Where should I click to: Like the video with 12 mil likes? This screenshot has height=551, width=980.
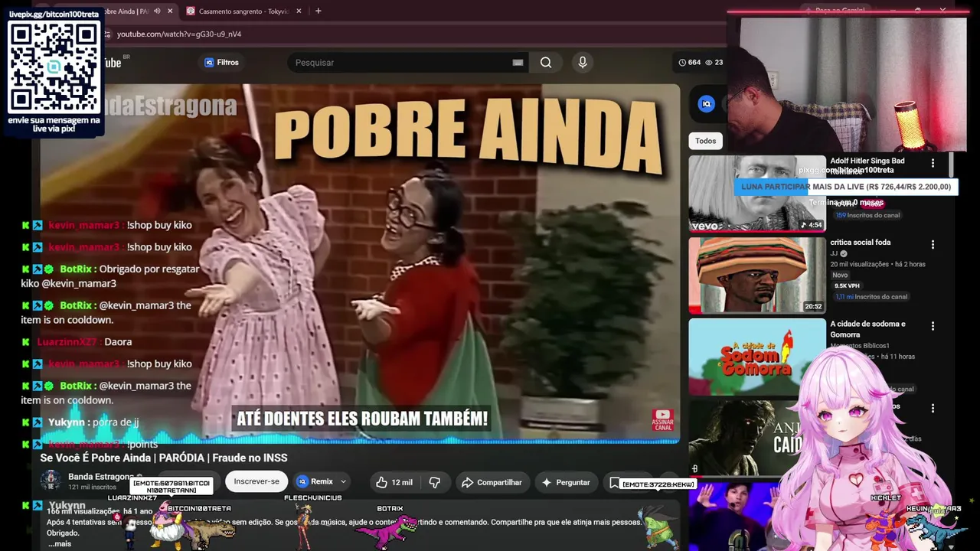pos(394,482)
